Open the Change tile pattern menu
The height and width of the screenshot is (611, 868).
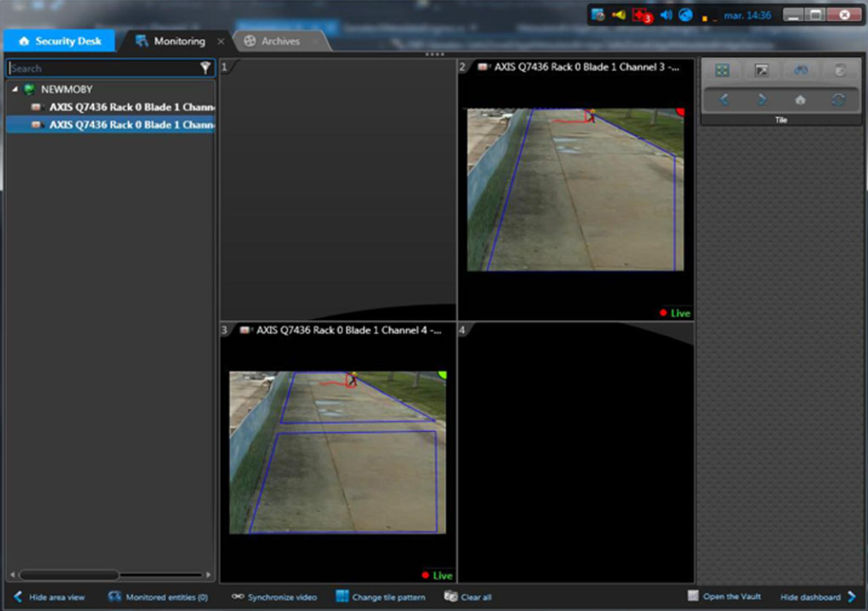pos(380,597)
